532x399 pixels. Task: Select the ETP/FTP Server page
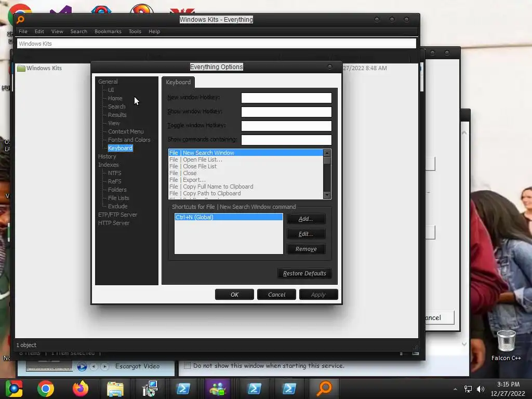[x=117, y=215]
